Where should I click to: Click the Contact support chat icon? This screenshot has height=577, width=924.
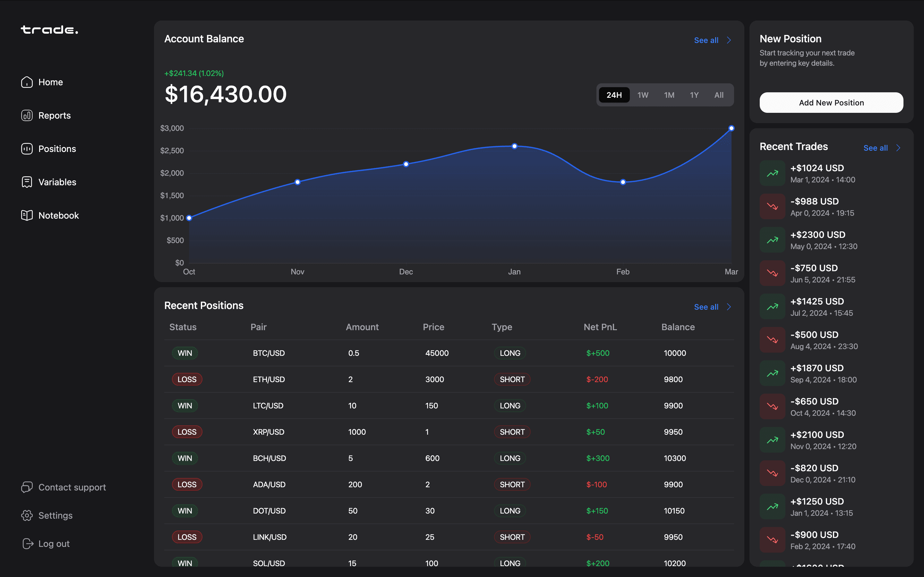click(x=27, y=487)
